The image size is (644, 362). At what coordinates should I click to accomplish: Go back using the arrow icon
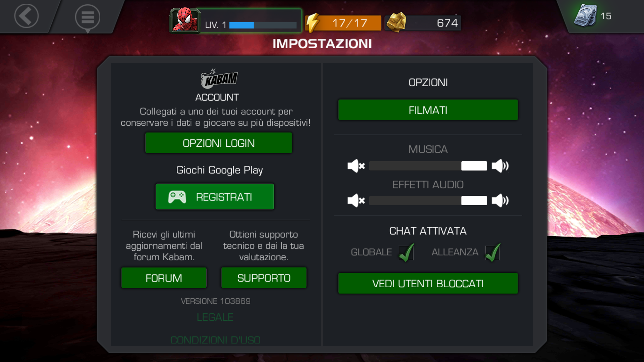(26, 16)
